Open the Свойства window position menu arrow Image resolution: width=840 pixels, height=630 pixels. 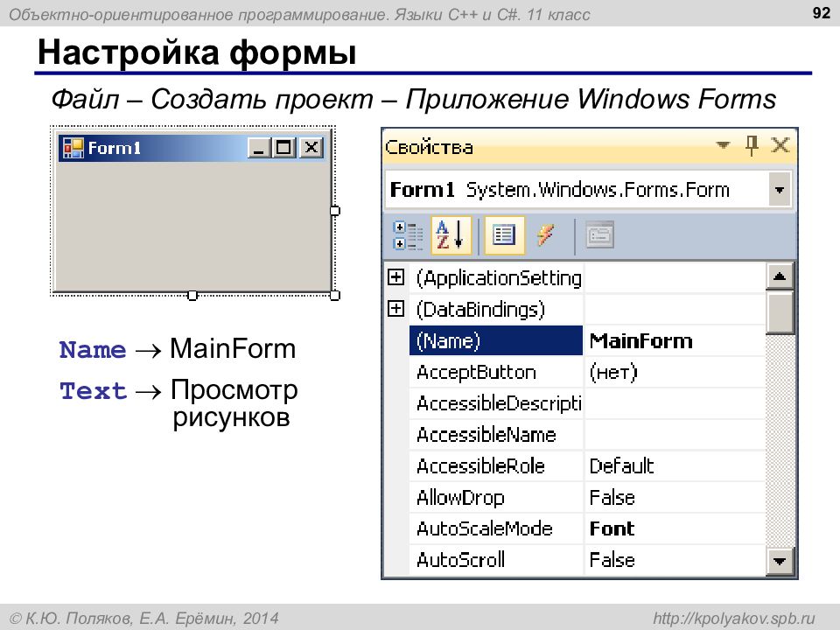click(x=723, y=144)
